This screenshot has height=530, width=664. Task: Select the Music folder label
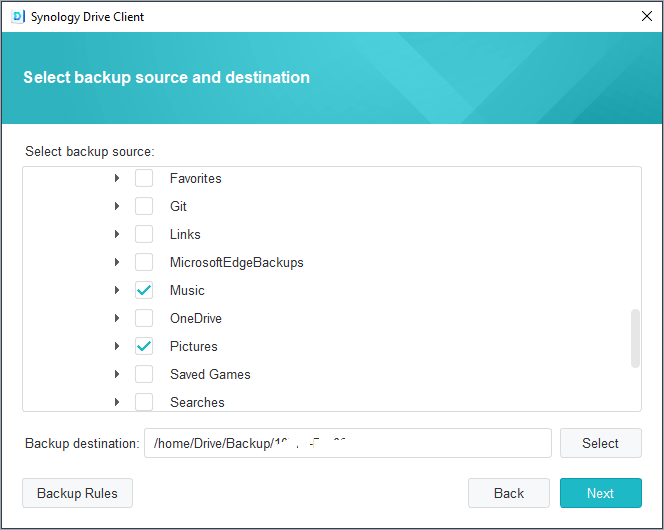click(x=187, y=290)
